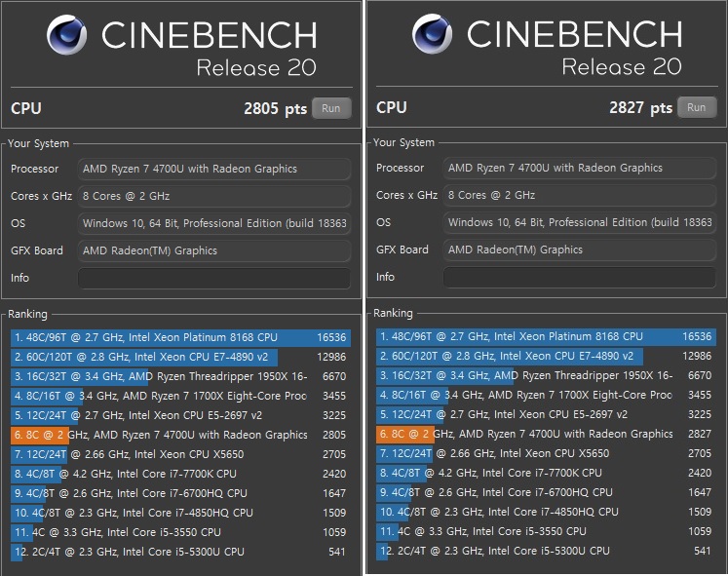Viewport: 728px width, 576px height.
Task: Select Threadripper 1950X row in left ranking
Action: [x=180, y=376]
